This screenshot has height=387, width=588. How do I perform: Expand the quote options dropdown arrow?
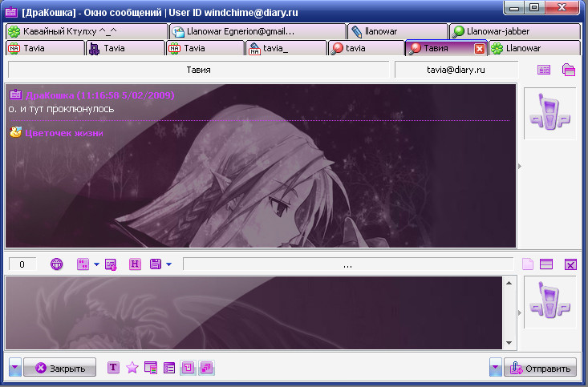96,264
